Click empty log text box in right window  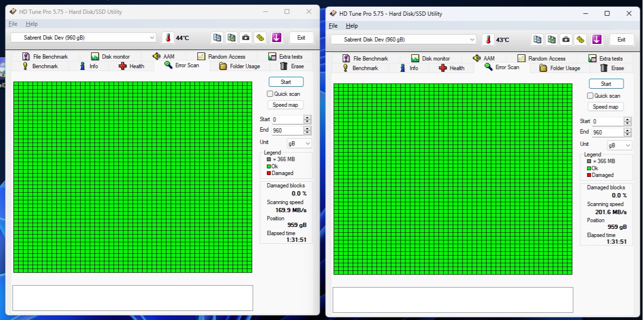(453, 300)
